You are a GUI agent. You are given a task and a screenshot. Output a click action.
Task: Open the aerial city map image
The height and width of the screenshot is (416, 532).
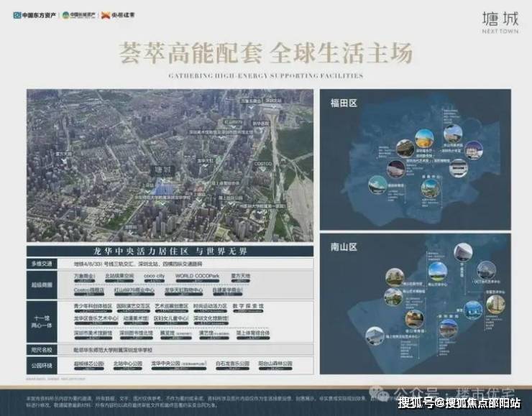click(170, 165)
